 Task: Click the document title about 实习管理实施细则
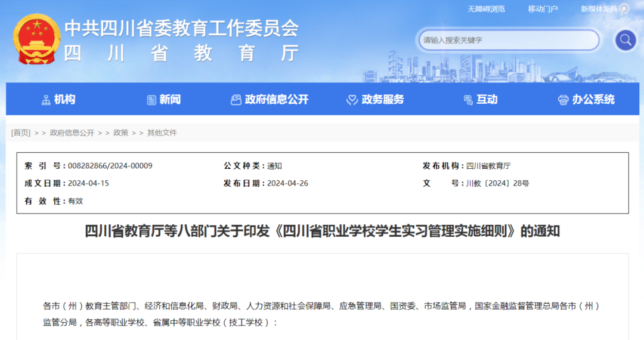pos(322,231)
